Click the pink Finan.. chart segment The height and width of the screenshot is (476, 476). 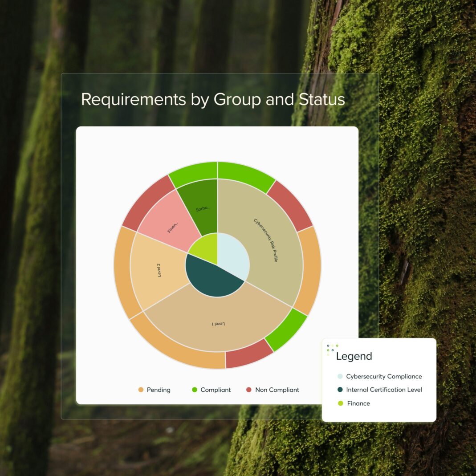point(168,223)
